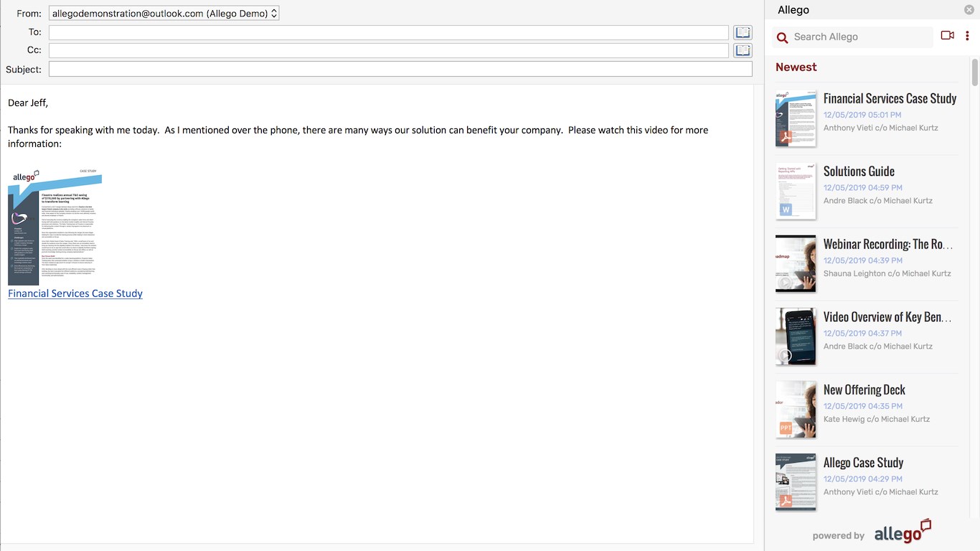The image size is (980, 551).
Task: Click Anthony Vieti author under Allego Case Study
Action: click(x=881, y=492)
